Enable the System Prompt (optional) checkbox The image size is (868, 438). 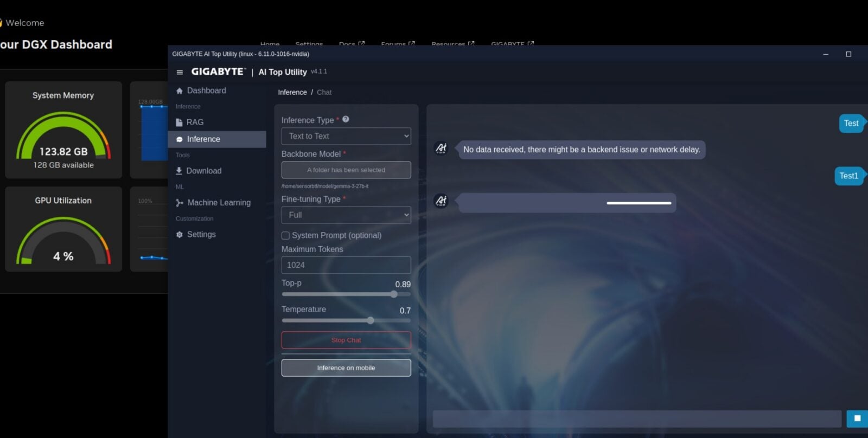285,236
